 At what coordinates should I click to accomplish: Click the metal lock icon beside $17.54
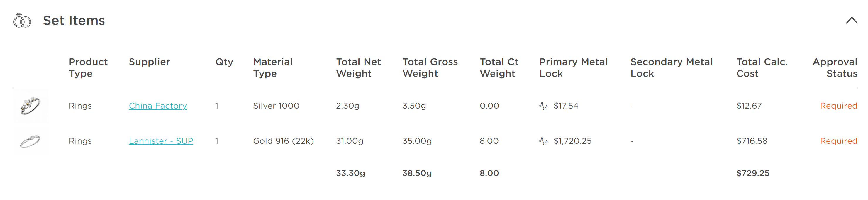tap(543, 106)
